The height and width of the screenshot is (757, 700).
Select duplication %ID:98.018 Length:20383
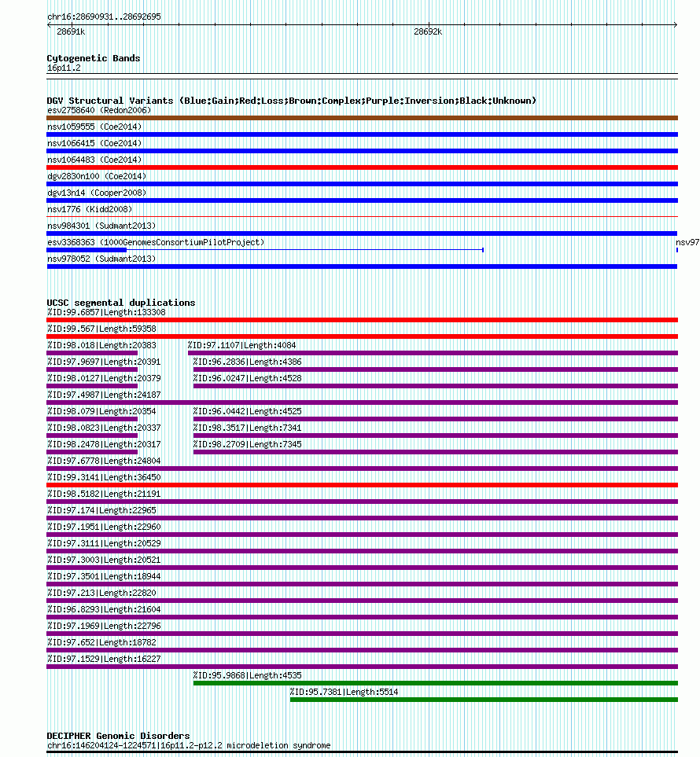101,345
